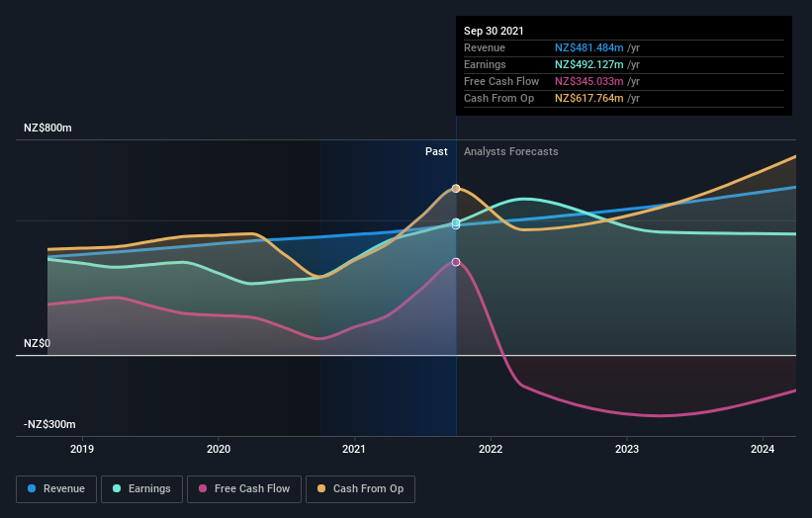Click the Analysts Forecasts label

(x=511, y=151)
